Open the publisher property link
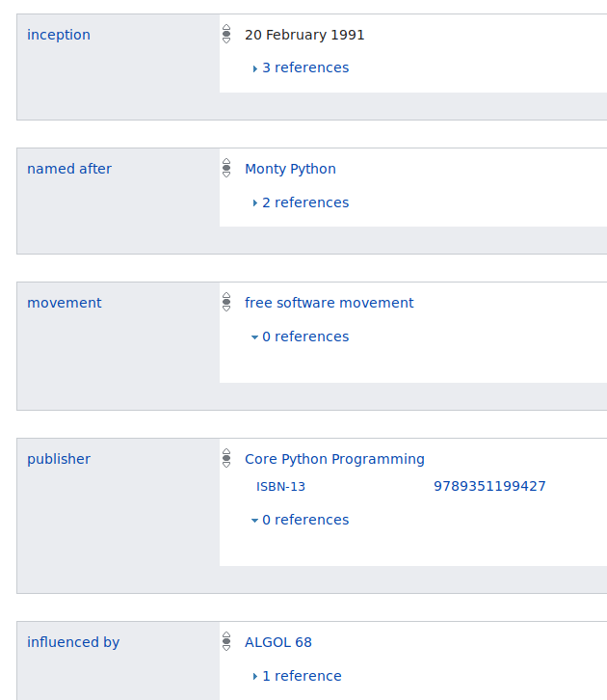The image size is (607, 700). [59, 459]
